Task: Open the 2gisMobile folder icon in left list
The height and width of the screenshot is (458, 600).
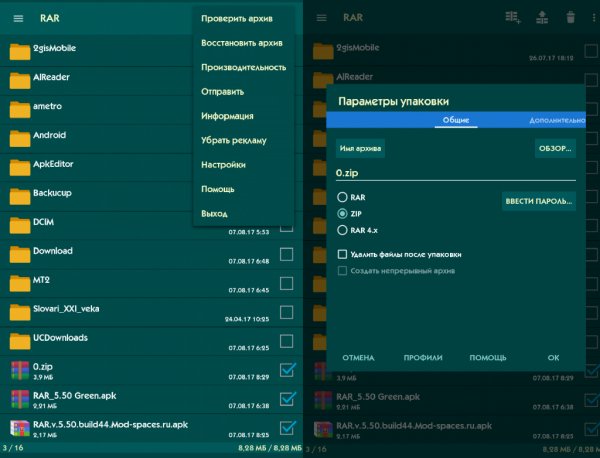Action: pos(20,51)
